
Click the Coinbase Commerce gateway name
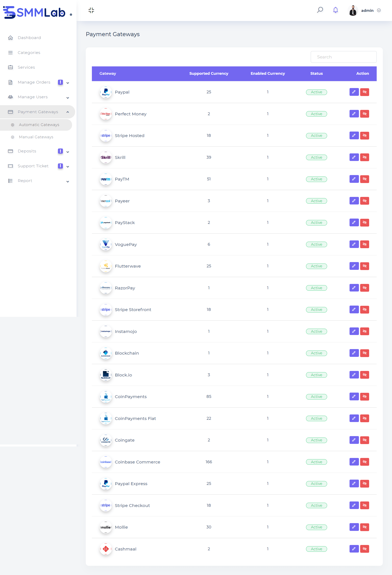[138, 462]
